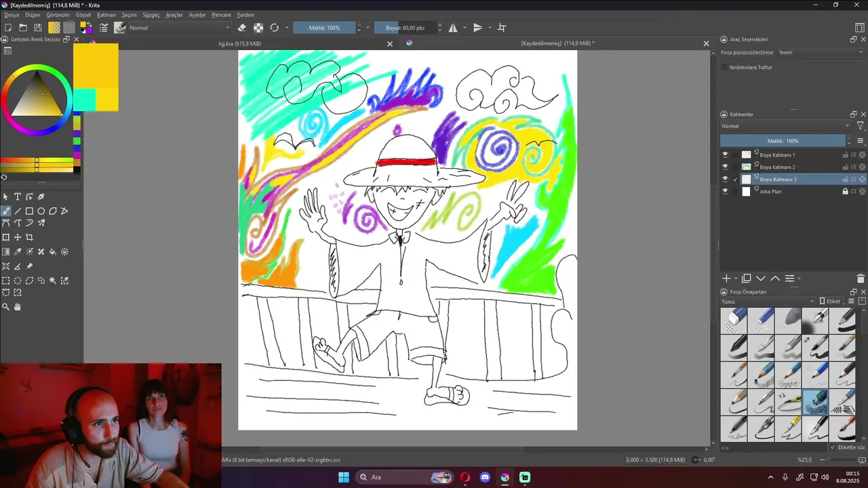The image size is (868, 488).
Task: Hide Boya Katmanı 1 layer
Action: click(725, 155)
